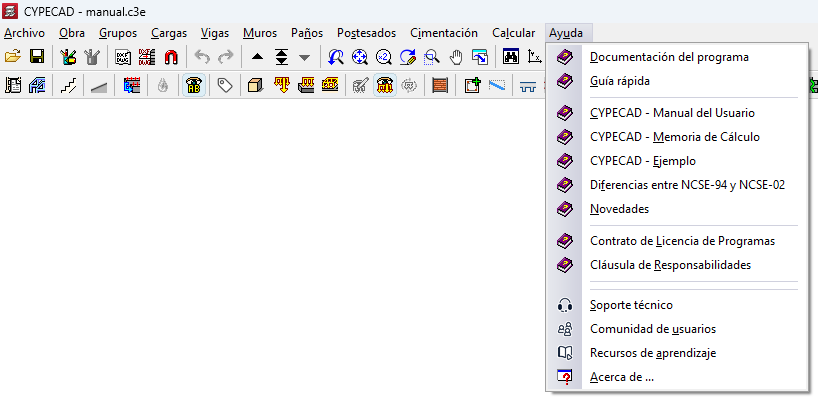Open Documentación del programa

[669, 57]
